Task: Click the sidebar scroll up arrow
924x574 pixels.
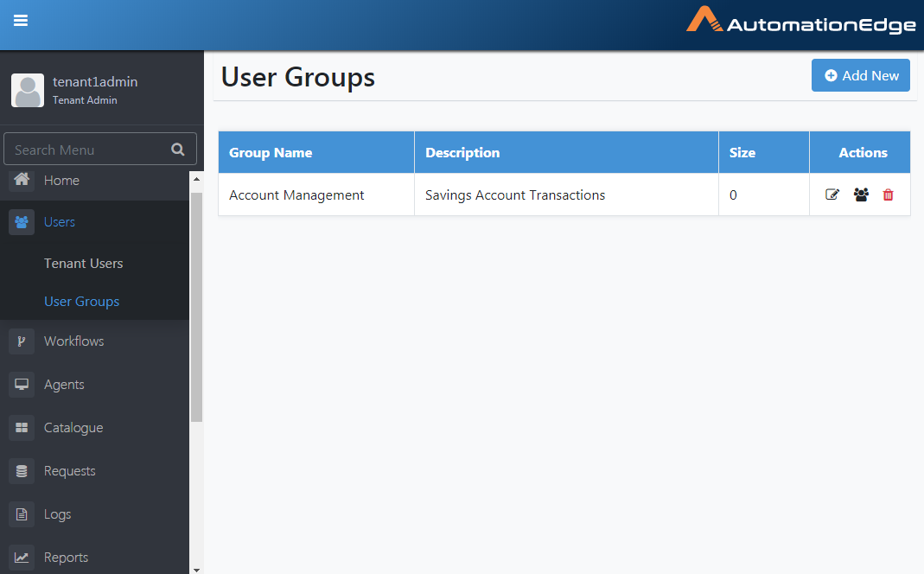Action: coord(196,179)
